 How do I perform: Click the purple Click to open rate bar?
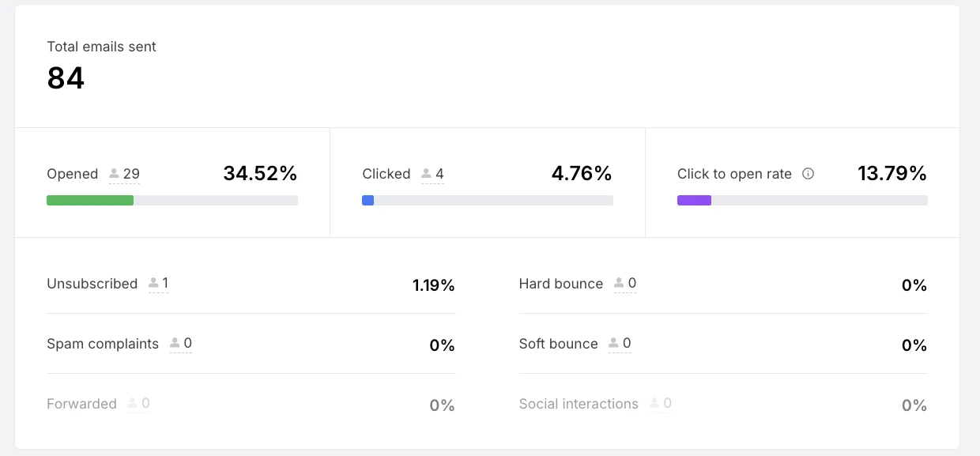[694, 201]
